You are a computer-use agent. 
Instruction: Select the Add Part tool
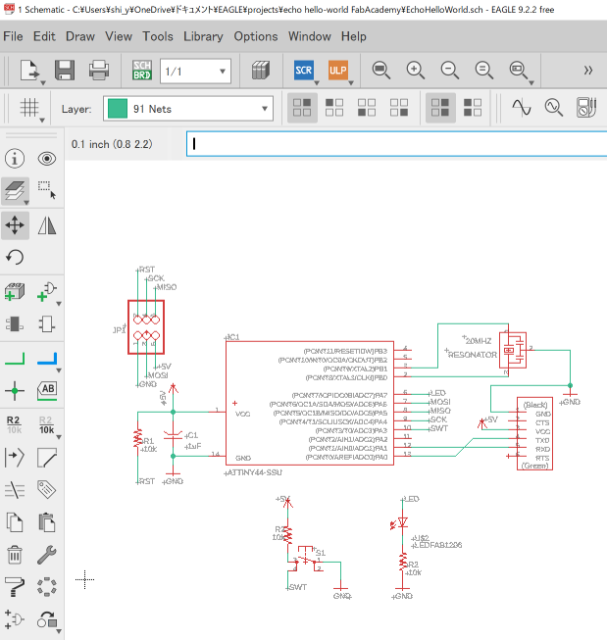(x=15, y=291)
